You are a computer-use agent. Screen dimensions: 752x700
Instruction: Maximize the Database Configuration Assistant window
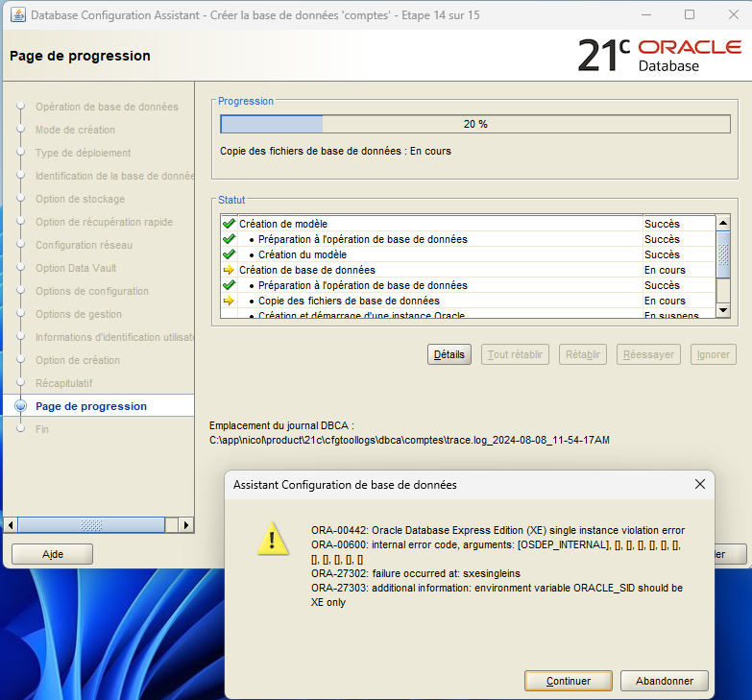(x=690, y=15)
